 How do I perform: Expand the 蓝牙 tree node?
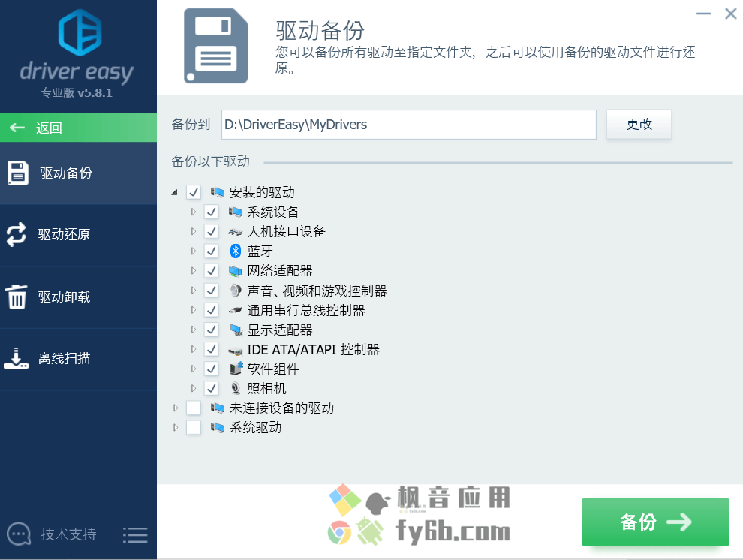pyautogui.click(x=194, y=251)
